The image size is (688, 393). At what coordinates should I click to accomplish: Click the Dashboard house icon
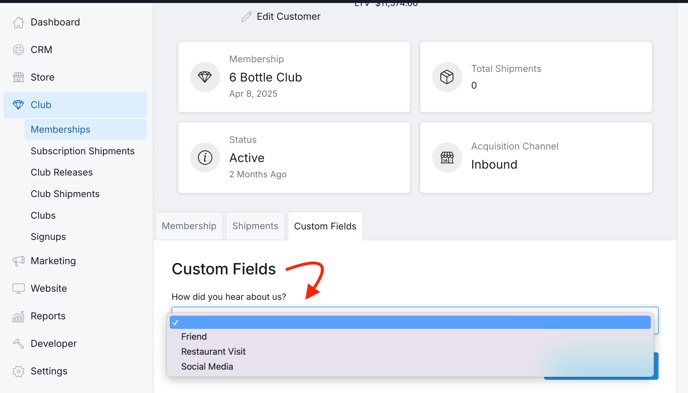click(18, 22)
